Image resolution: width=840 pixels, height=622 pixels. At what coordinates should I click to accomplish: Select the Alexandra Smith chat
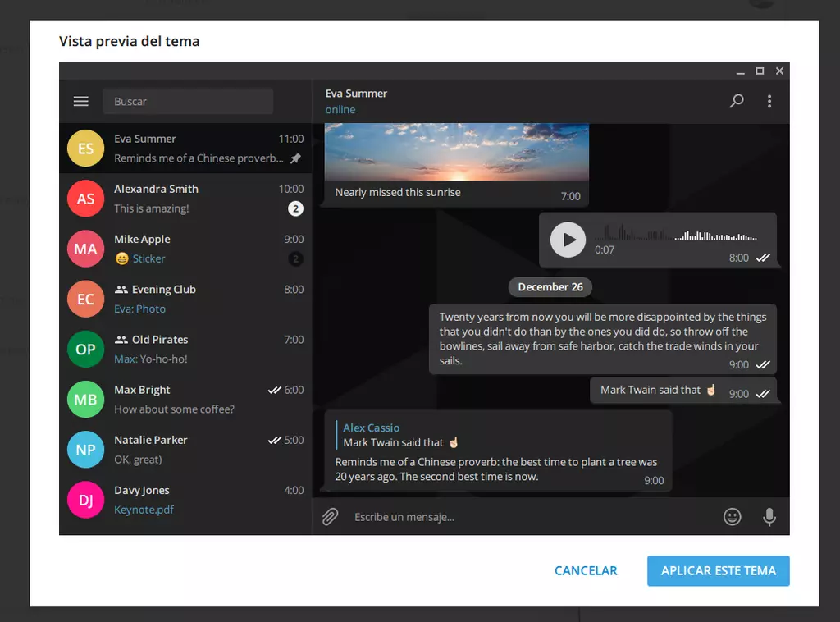click(185, 199)
